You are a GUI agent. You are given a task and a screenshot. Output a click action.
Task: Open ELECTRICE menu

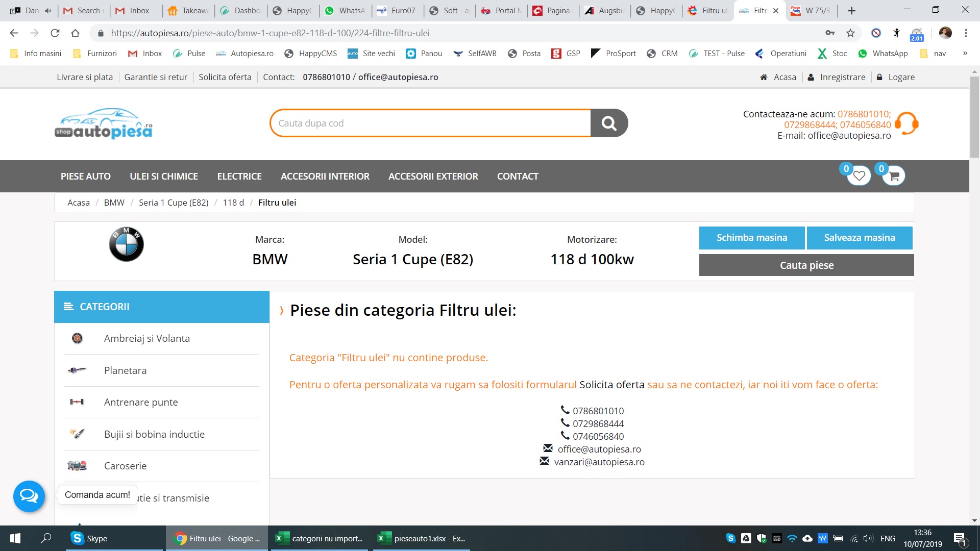(x=239, y=177)
